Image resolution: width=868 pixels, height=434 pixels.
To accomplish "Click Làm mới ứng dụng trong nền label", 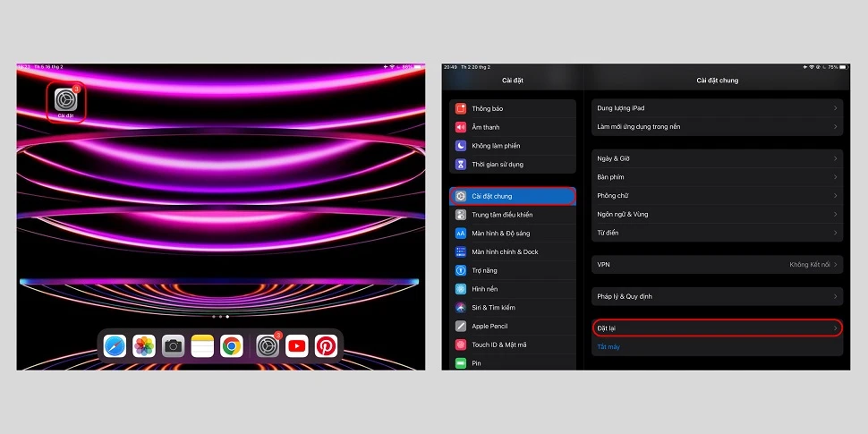I will [x=639, y=127].
